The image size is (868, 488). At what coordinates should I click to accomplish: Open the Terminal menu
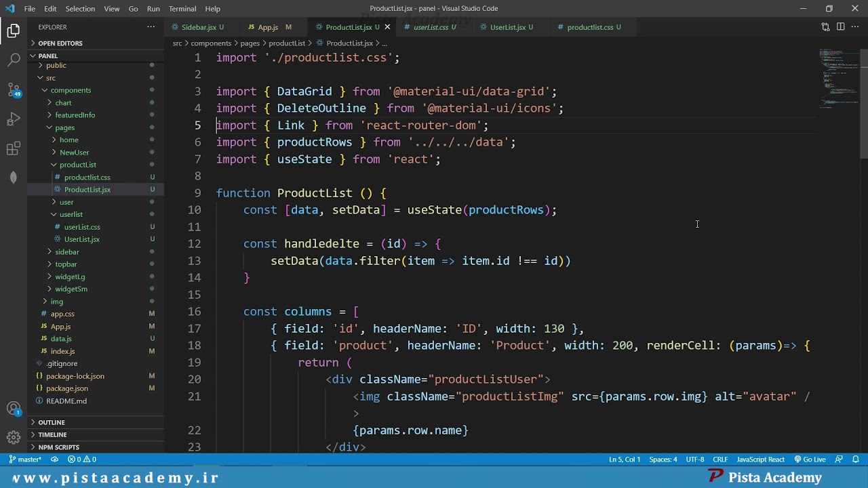182,9
